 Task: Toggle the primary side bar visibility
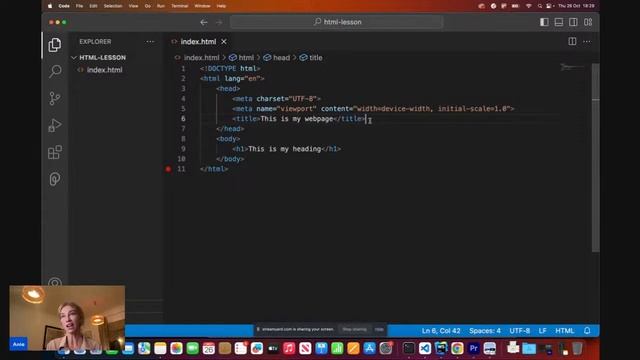tap(544, 22)
